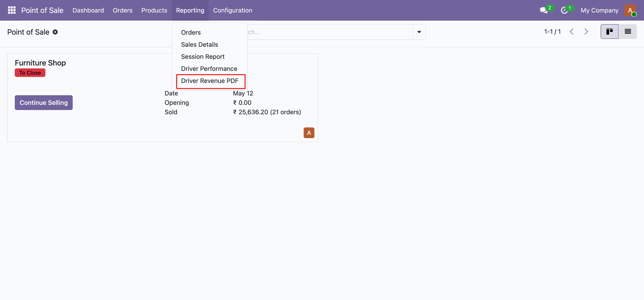
Task: Click Continue Selling button
Action: pos(44,103)
